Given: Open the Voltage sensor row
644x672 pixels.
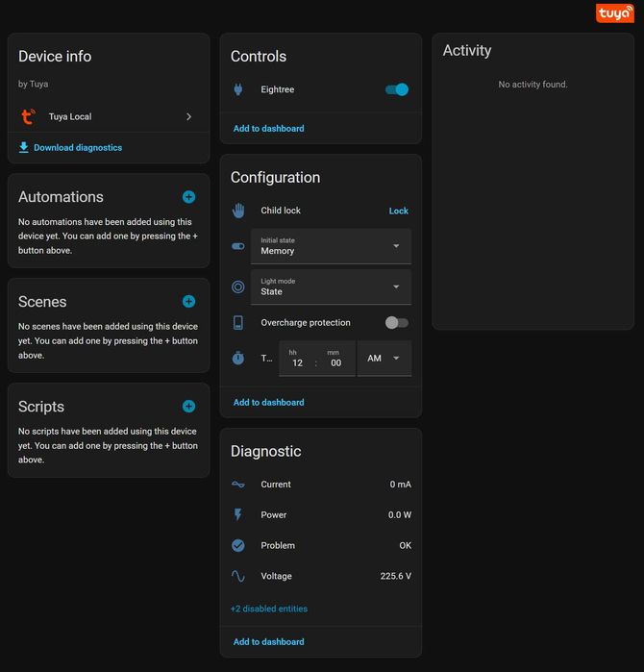Looking at the screenshot, I should point(321,576).
